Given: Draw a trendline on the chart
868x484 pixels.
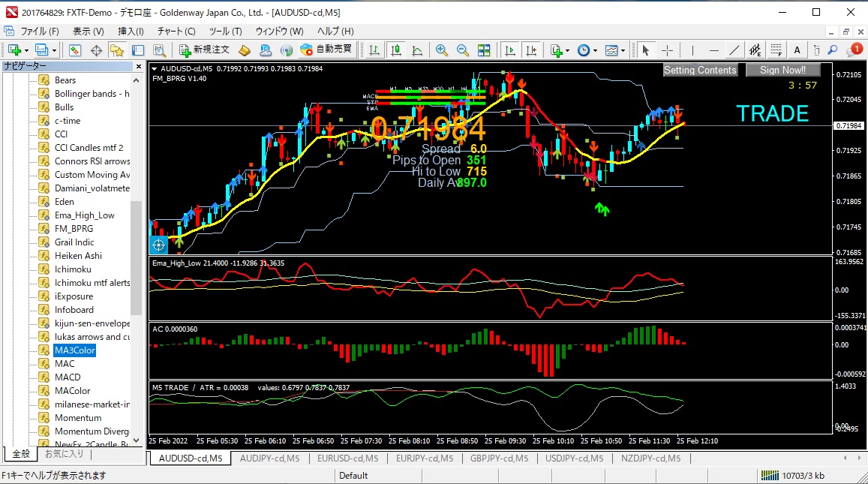Looking at the screenshot, I should pyautogui.click(x=734, y=50).
